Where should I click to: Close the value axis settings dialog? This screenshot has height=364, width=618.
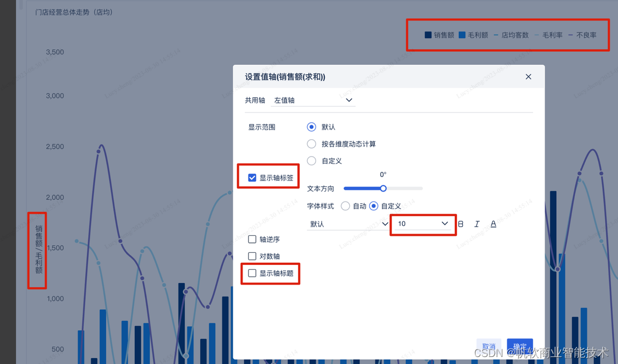[529, 77]
